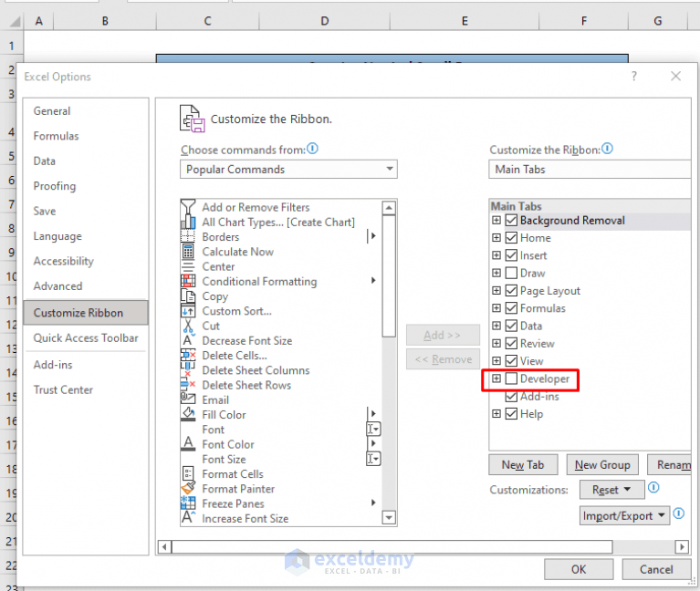Click the Email envelope icon
The width and height of the screenshot is (700, 591).
(x=188, y=399)
